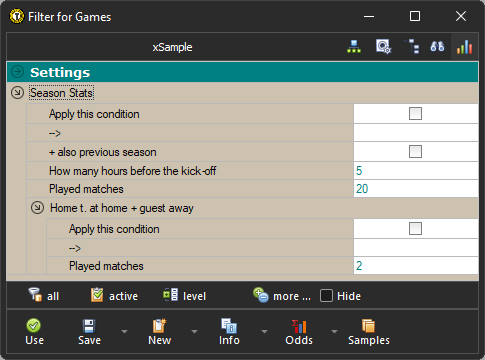Open the Odds button
Image resolution: width=485 pixels, height=360 pixels.
pyautogui.click(x=299, y=332)
